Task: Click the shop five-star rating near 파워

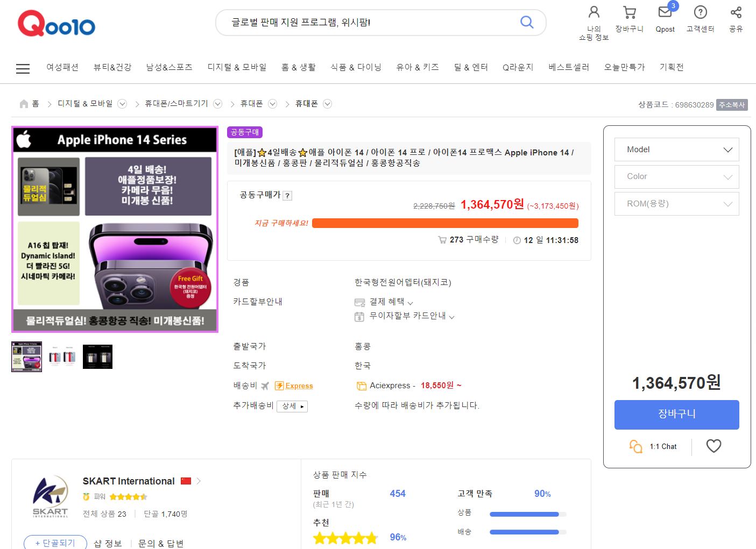Action: pos(128,497)
